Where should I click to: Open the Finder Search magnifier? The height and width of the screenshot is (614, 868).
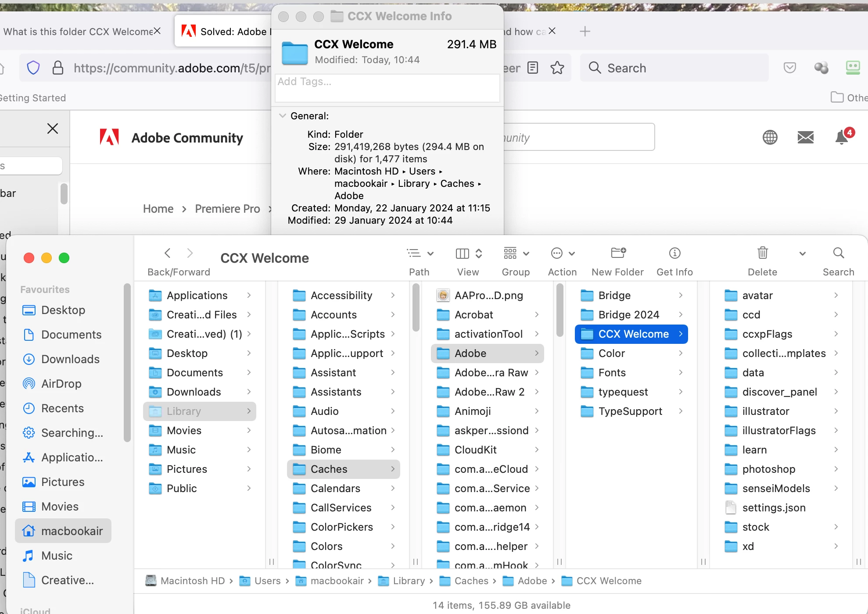point(838,253)
